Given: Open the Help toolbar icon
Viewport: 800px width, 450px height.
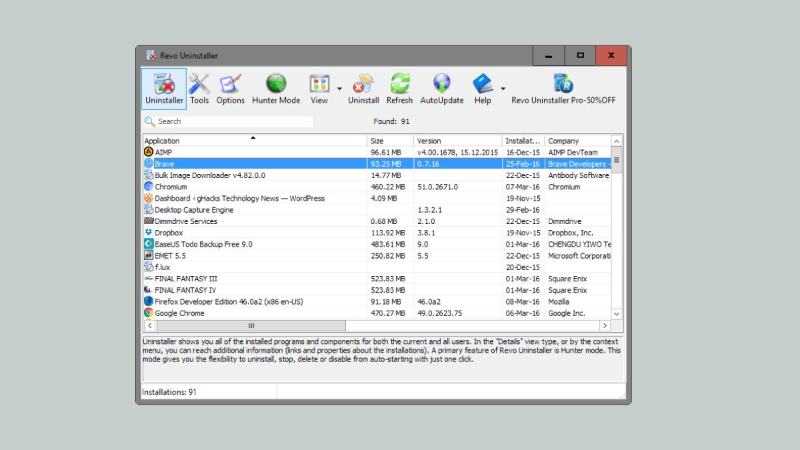Looking at the screenshot, I should pyautogui.click(x=483, y=89).
